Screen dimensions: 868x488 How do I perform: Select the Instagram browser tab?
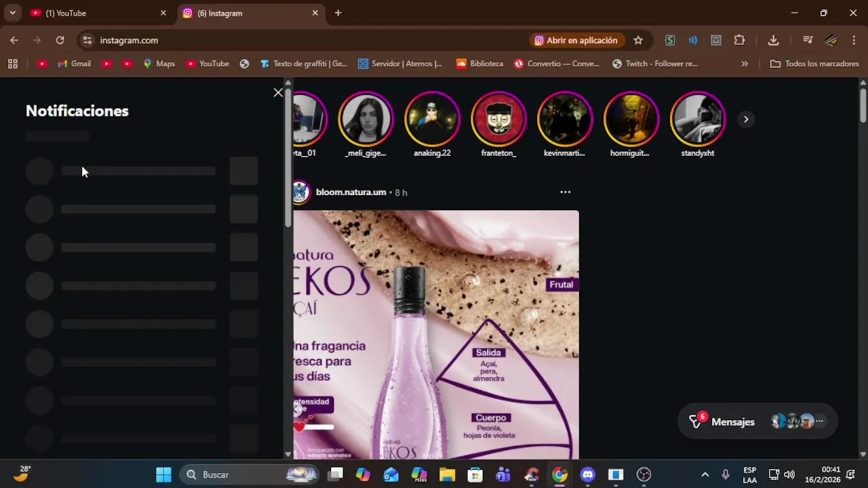[250, 13]
